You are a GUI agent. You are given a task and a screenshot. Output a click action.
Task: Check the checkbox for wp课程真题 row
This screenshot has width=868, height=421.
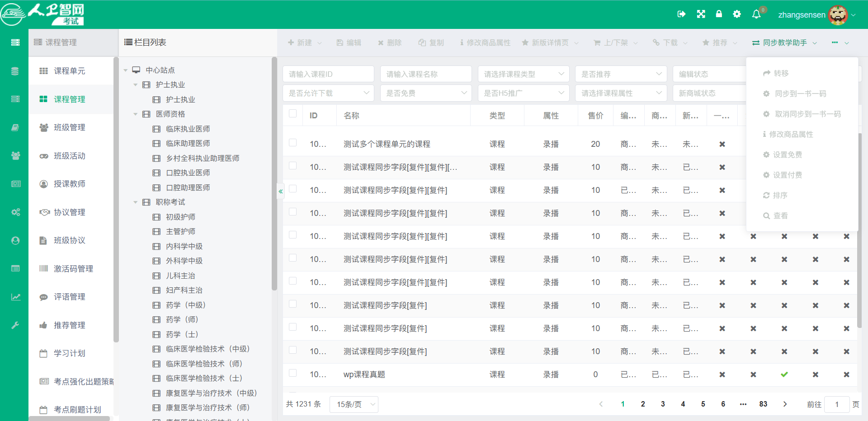[292, 374]
